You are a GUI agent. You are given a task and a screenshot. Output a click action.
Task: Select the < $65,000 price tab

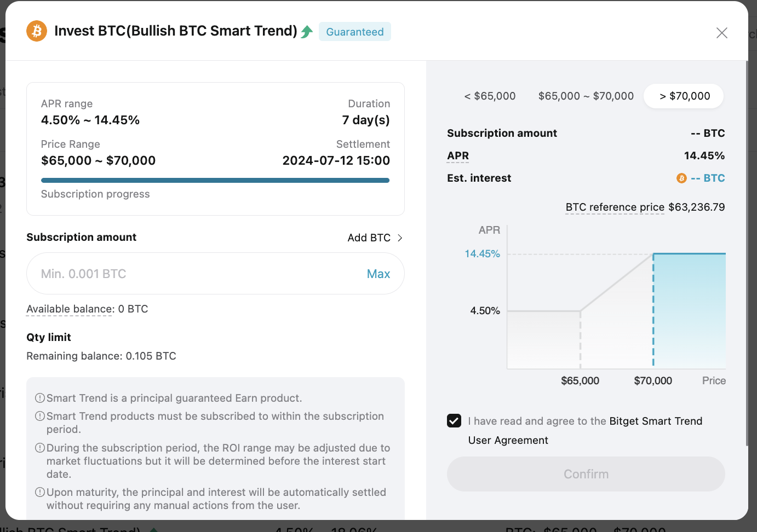[490, 96]
